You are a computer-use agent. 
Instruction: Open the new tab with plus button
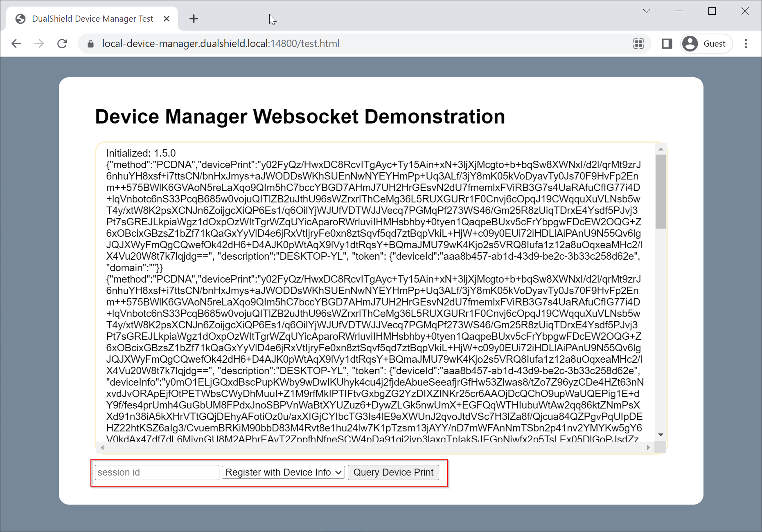click(194, 19)
